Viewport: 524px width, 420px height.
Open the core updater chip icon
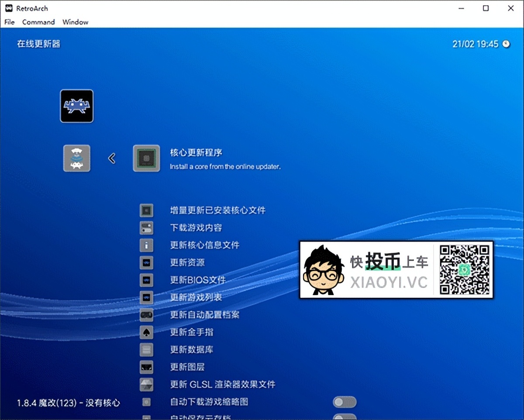[146, 158]
